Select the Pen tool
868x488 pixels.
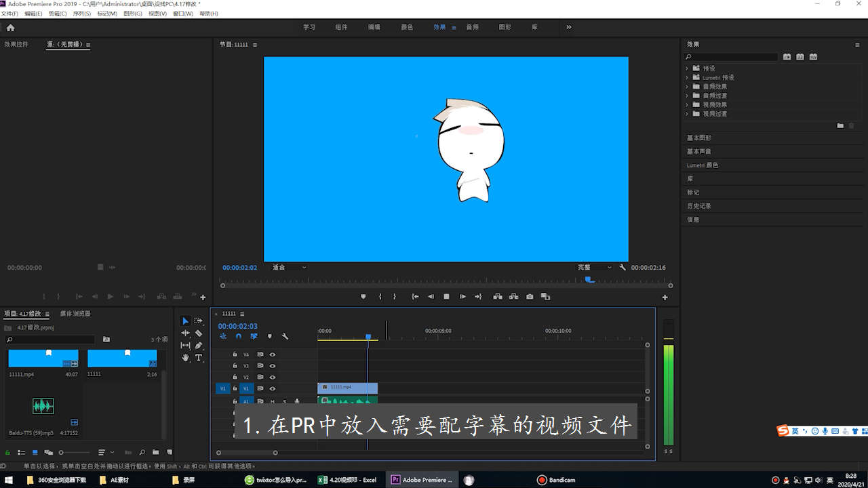pyautogui.click(x=199, y=345)
